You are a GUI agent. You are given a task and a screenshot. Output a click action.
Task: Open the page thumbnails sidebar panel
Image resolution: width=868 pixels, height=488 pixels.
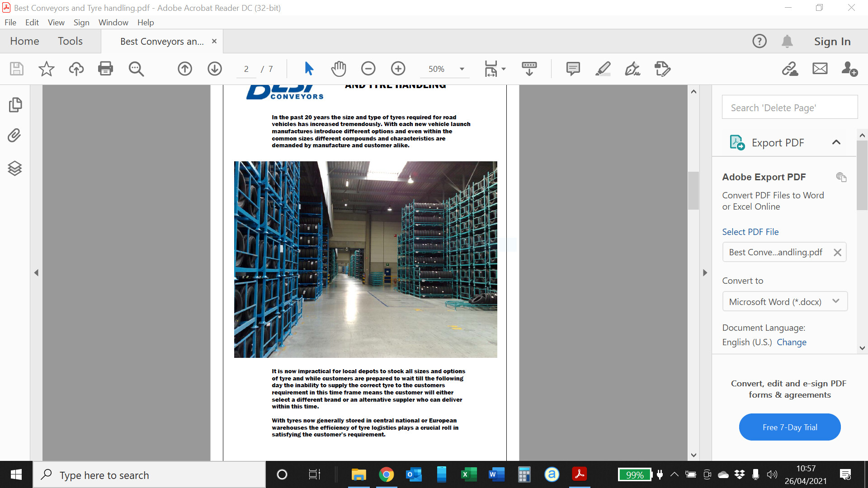pos(15,105)
